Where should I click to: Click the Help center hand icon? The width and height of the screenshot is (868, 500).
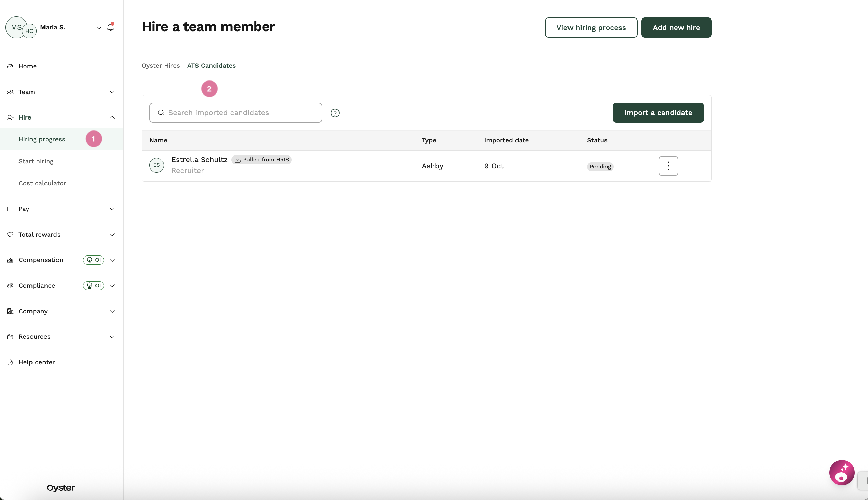tap(10, 362)
